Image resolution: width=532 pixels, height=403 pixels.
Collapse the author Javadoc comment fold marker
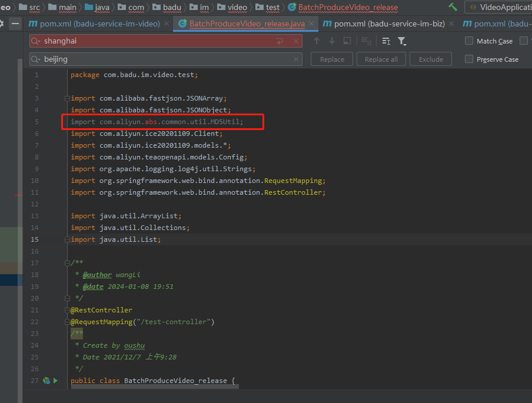point(67,263)
